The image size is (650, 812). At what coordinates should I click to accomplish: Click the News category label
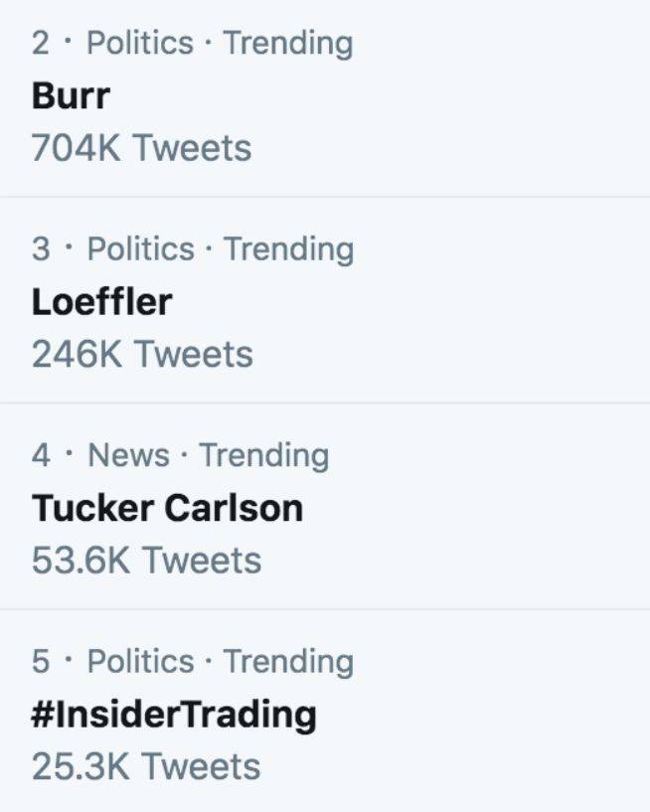coord(129,456)
